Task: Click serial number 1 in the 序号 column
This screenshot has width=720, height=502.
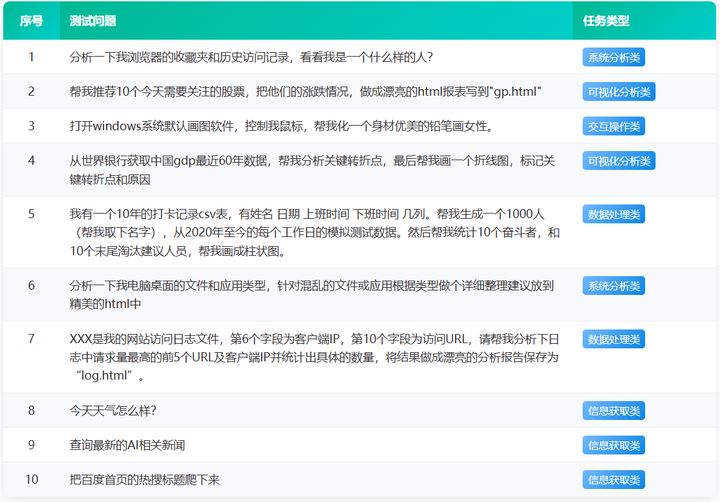Action: [x=31, y=57]
